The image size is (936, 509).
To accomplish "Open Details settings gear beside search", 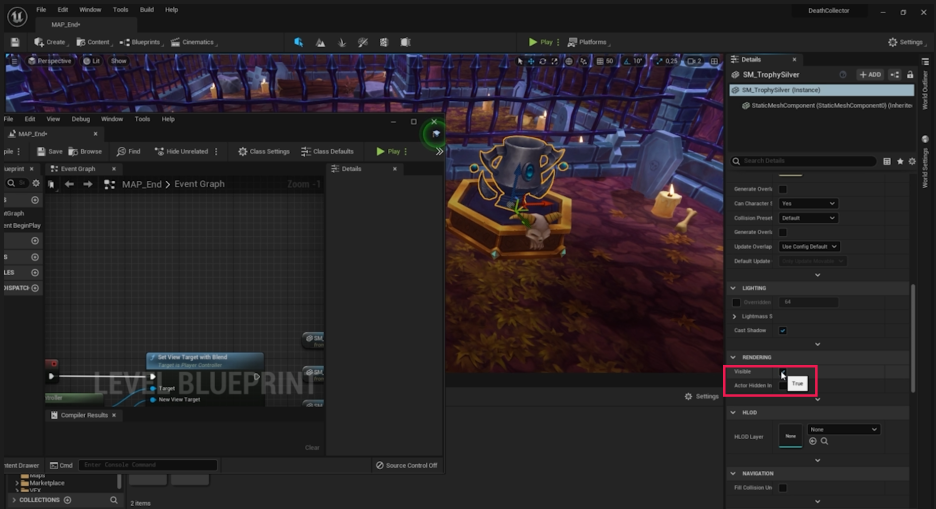I will coord(912,161).
